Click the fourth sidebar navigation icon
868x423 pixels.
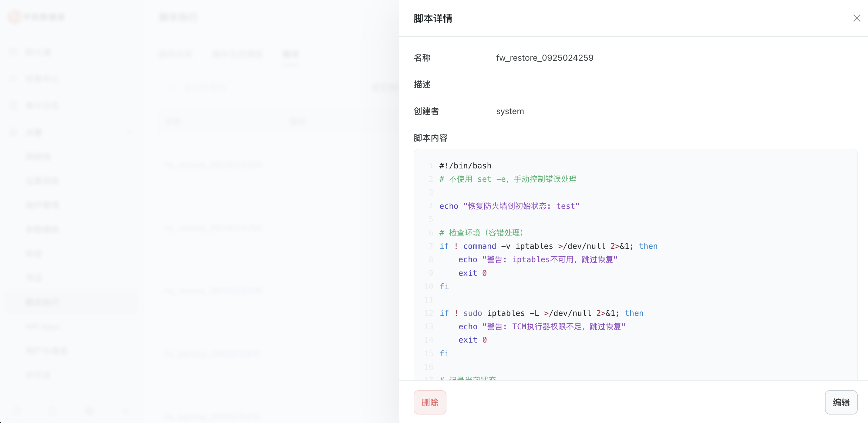[x=13, y=132]
